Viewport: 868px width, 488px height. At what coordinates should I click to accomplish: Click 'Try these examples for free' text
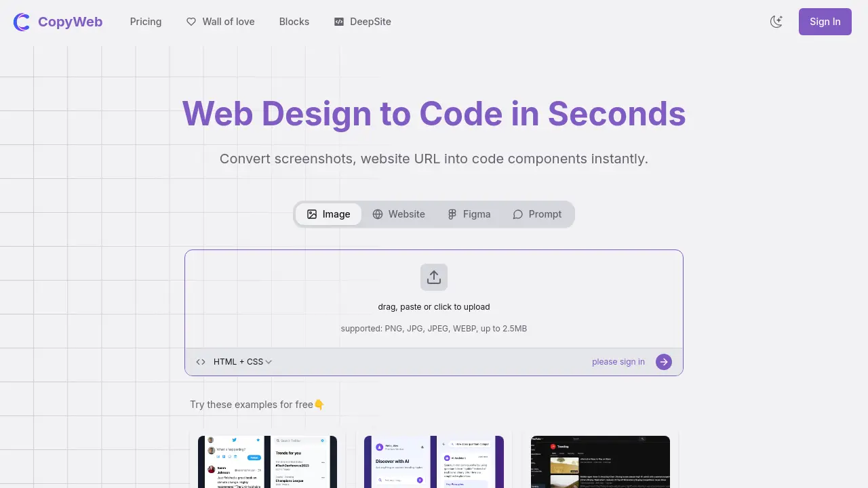[257, 405]
